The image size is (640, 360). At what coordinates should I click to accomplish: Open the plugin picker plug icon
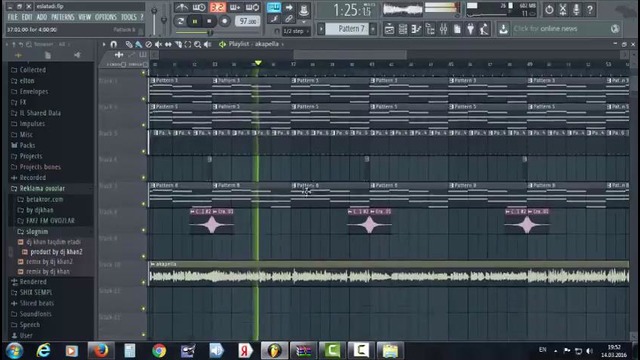(471, 29)
